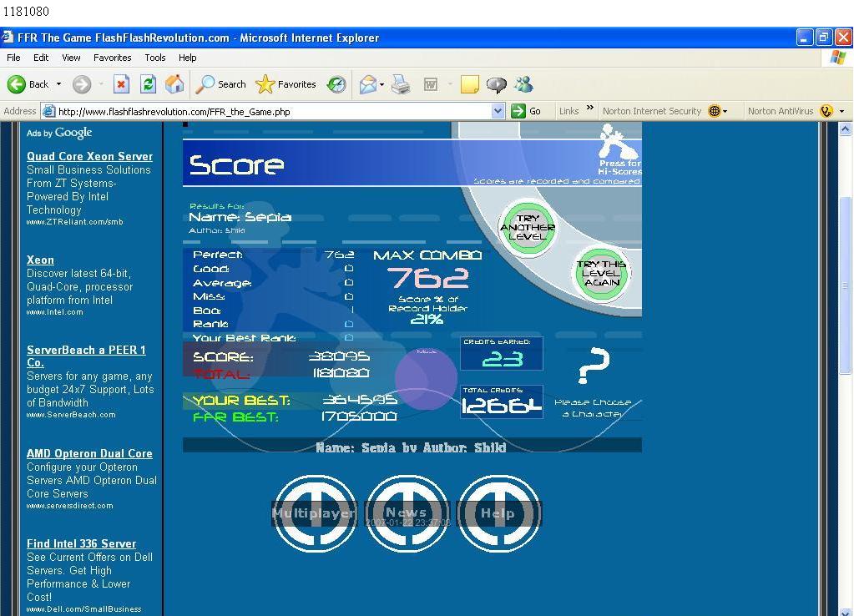The image size is (854, 616).
Task: Click the Mail envelope toolbar icon
Action: pyautogui.click(x=368, y=83)
